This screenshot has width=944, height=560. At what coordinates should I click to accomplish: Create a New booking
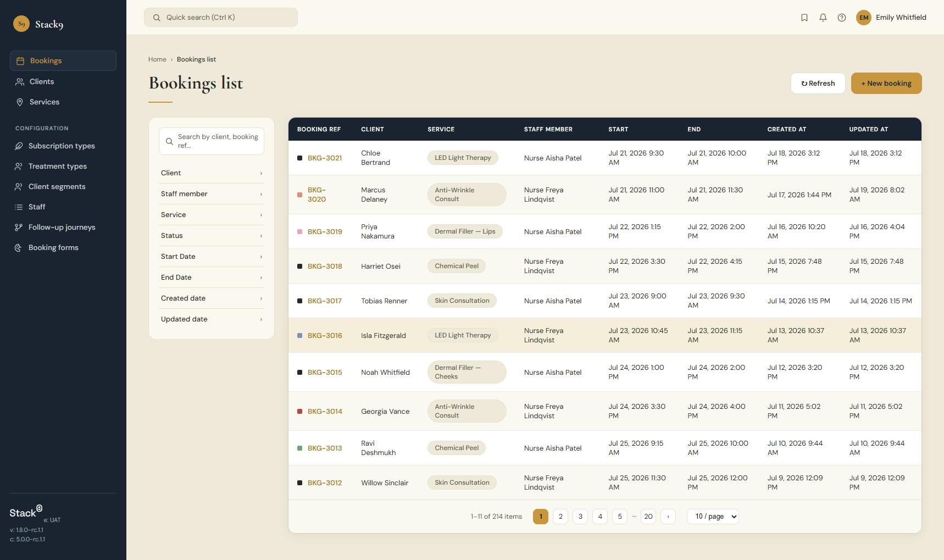[x=886, y=84]
